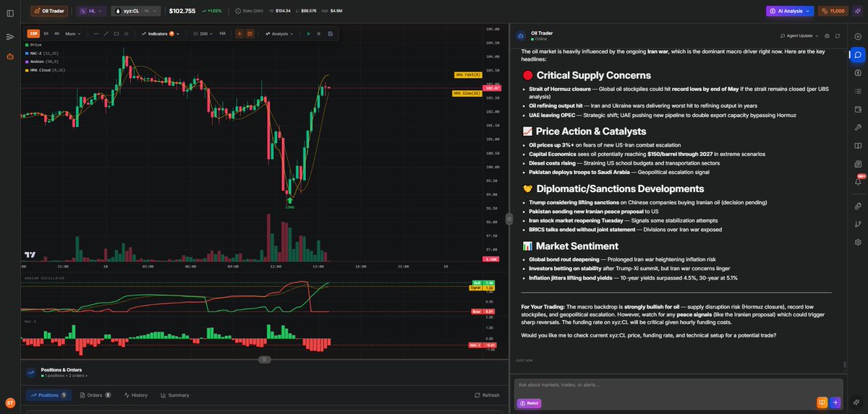Open settings gear in right rail
868x414 pixels.
pyautogui.click(x=857, y=242)
